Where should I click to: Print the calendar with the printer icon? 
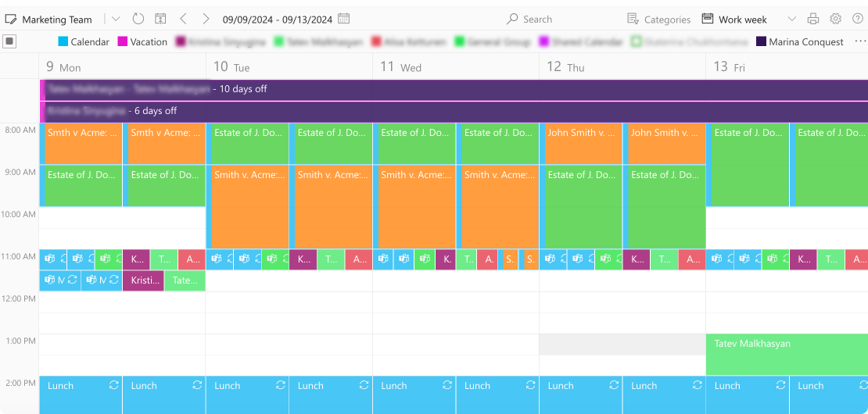click(x=813, y=19)
